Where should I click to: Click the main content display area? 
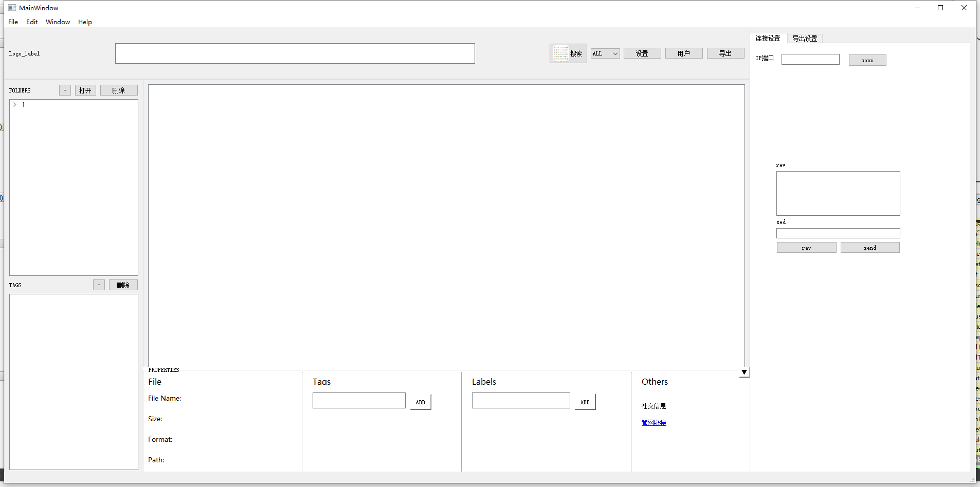point(446,226)
